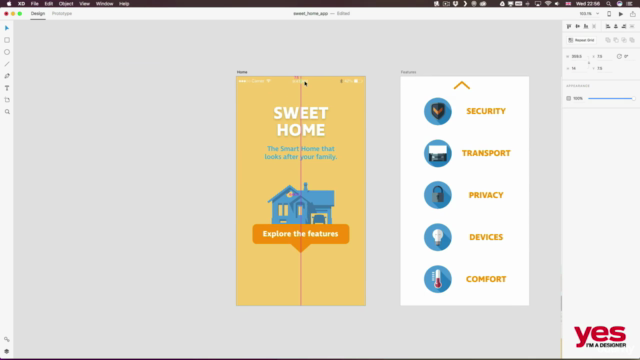
Task: Open the Object menu
Action: tap(66, 4)
